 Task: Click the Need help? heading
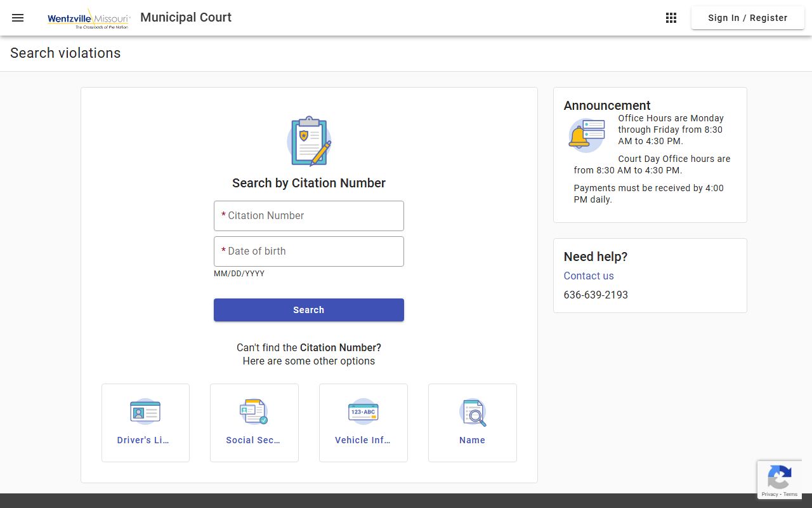[x=596, y=257]
